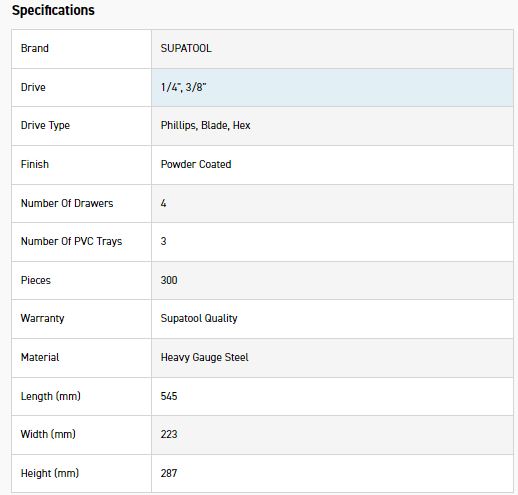The image size is (518, 495).
Task: Click the Drive Type label
Action: coord(45,126)
